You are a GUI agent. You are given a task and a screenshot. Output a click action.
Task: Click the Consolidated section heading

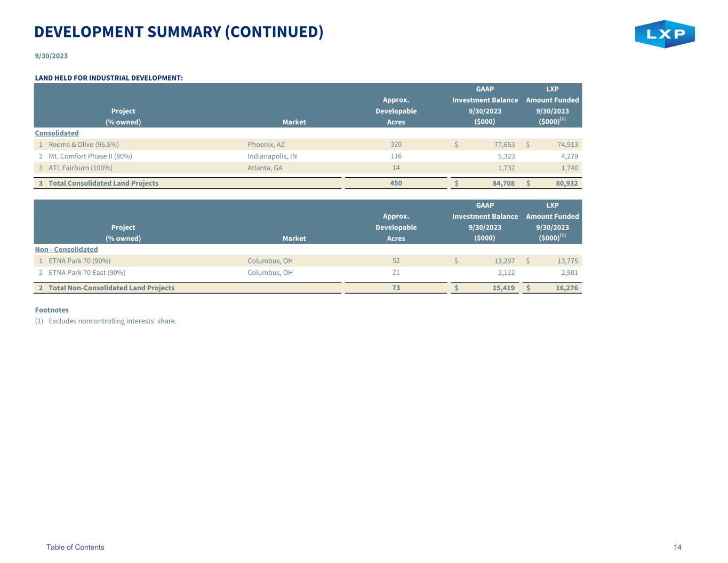[x=57, y=133]
